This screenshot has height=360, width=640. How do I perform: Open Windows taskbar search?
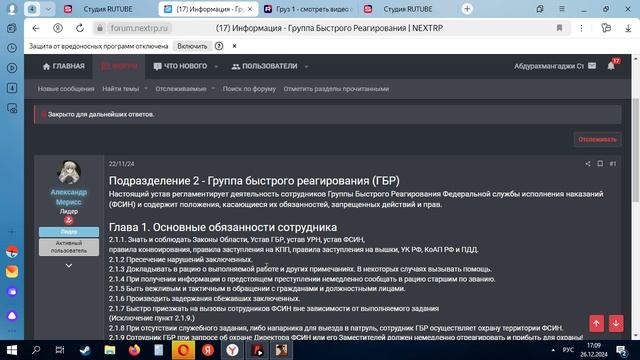(x=36, y=350)
